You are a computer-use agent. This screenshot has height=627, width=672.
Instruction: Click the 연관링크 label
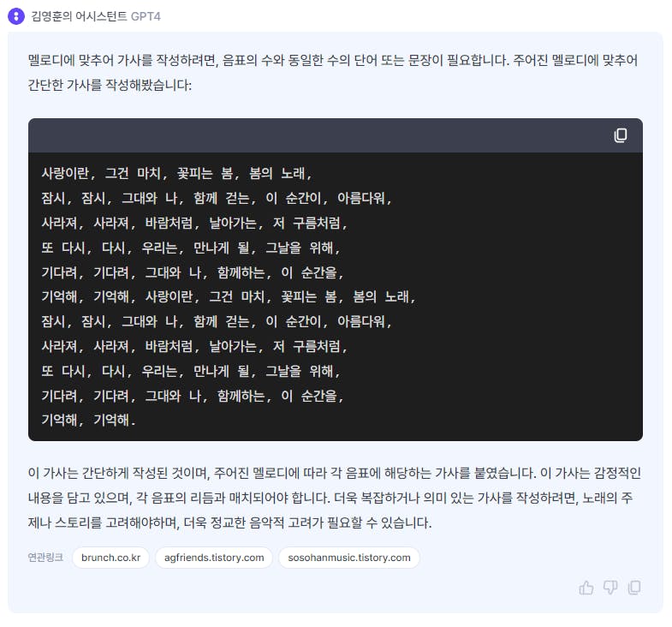tap(45, 557)
